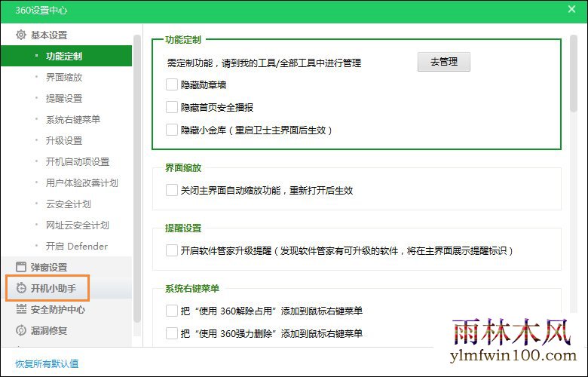Click the main panel vertical scrollbar
Screen dimensions: 588x377
click(x=573, y=74)
